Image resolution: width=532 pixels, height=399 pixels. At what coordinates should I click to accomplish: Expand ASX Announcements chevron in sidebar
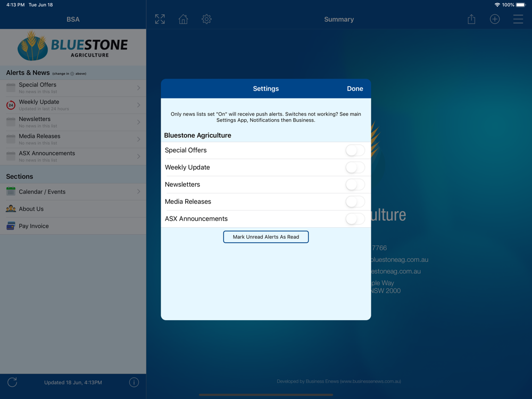(138, 156)
